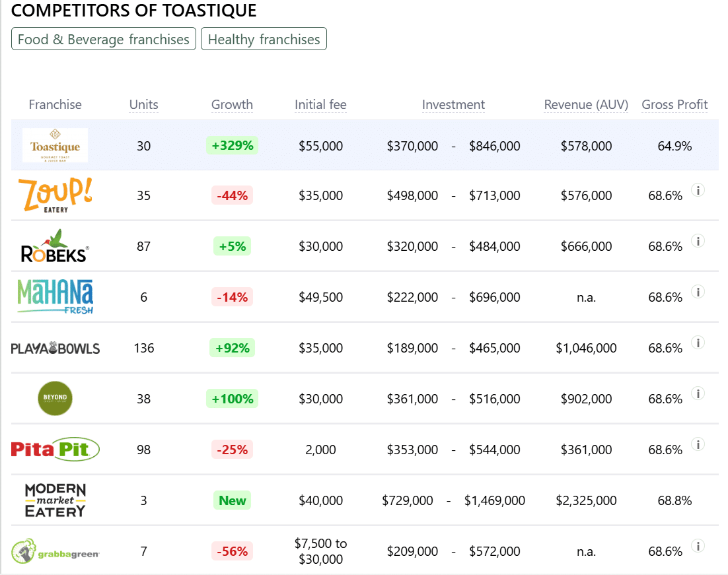Click the -56% growth badge
728x575 pixels.
click(232, 551)
